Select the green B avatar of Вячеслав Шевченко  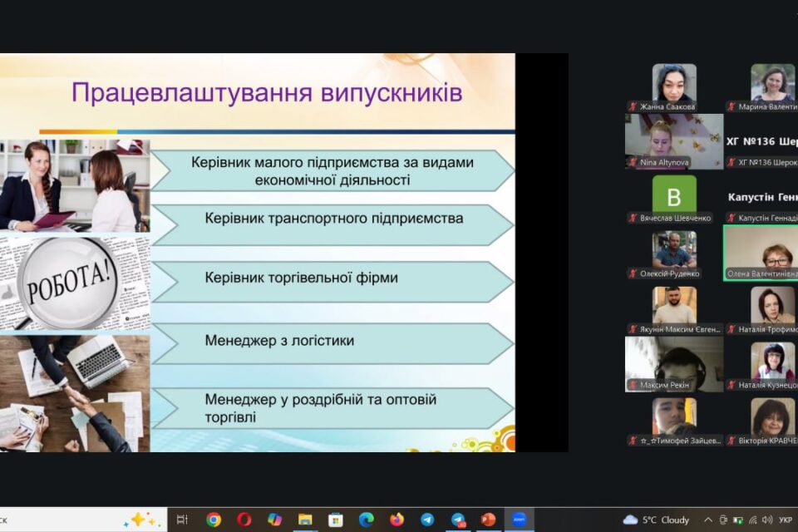click(x=674, y=195)
